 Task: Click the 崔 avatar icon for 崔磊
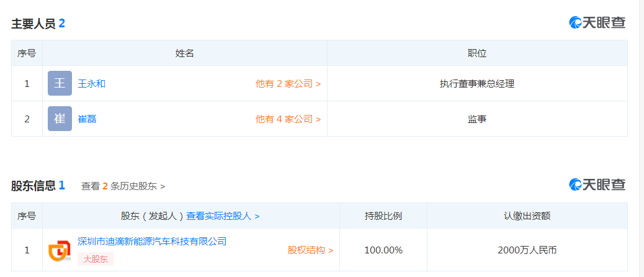(x=60, y=119)
